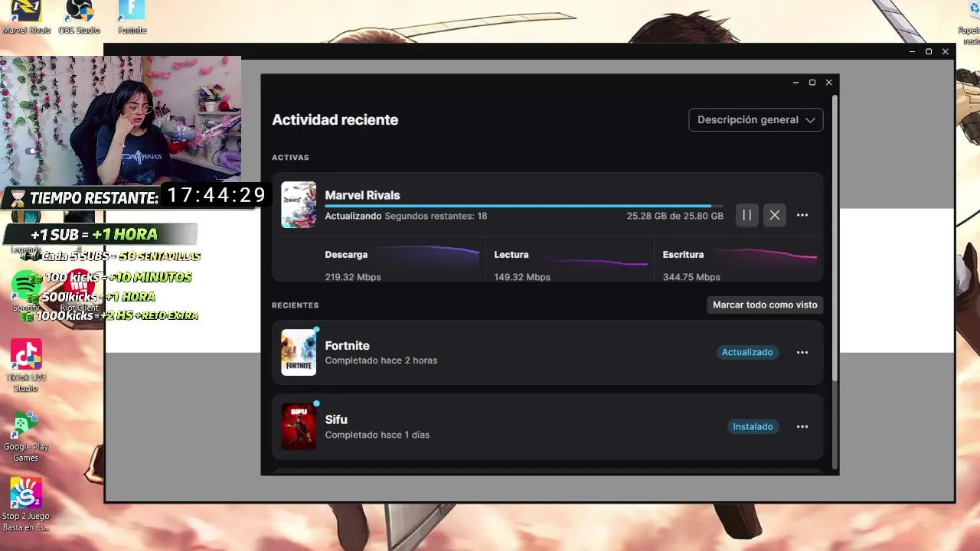Open Fortnite row more options menu
Image resolution: width=980 pixels, height=551 pixels.
pos(802,352)
